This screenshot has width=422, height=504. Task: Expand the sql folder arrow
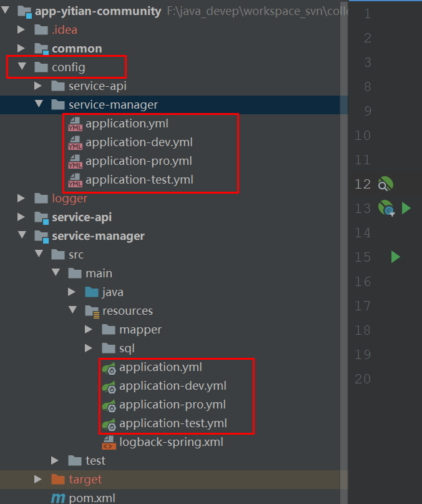tap(89, 348)
